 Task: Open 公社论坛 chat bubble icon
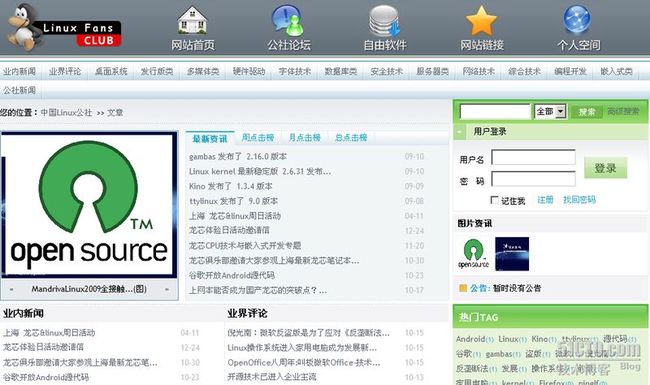coord(288,20)
